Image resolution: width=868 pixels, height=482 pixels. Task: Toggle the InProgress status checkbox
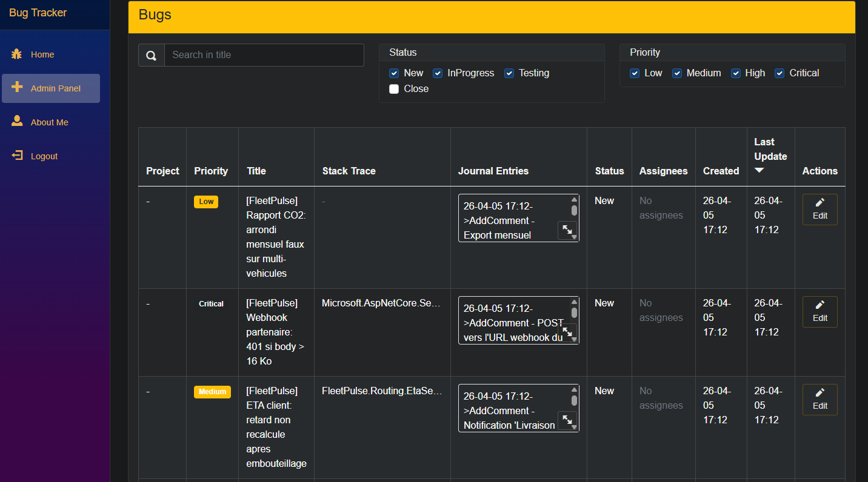[438, 73]
